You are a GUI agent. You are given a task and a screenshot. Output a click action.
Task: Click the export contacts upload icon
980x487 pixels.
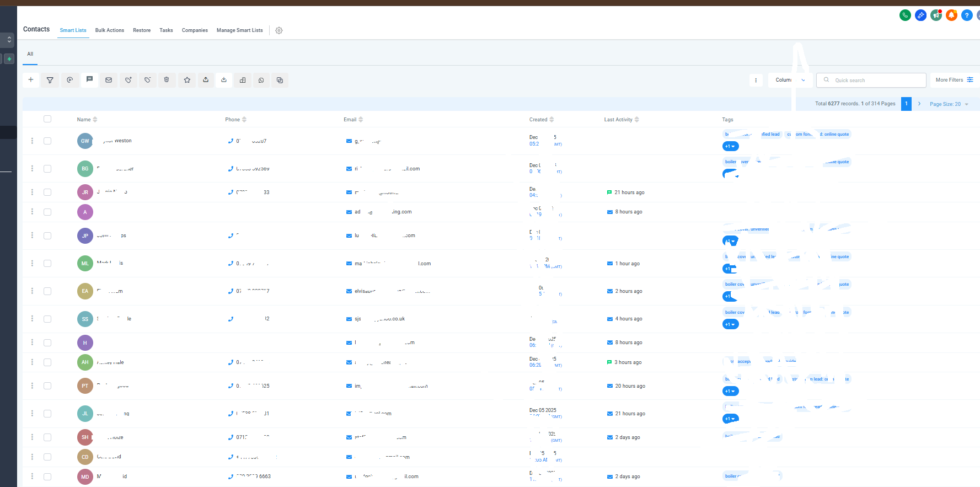(x=206, y=80)
